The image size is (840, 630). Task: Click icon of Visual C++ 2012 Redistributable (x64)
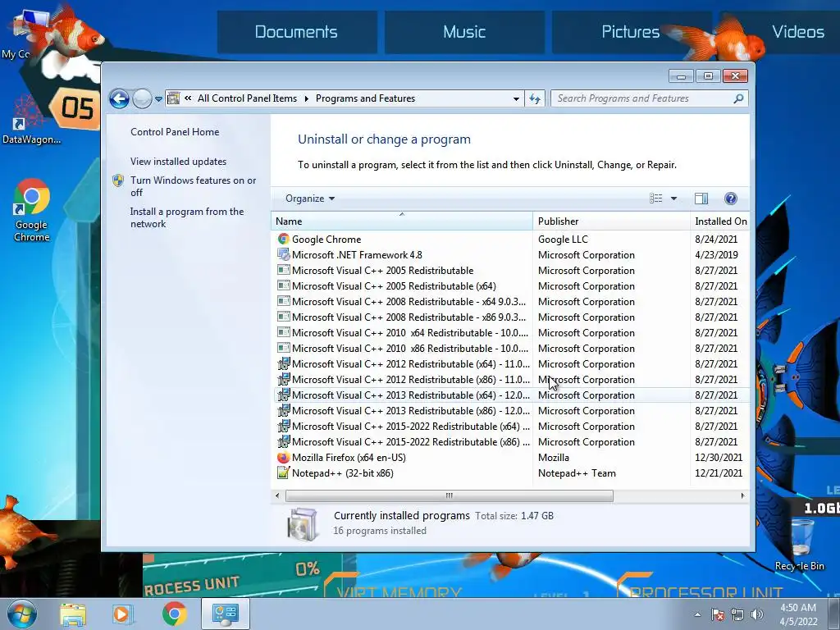point(283,363)
